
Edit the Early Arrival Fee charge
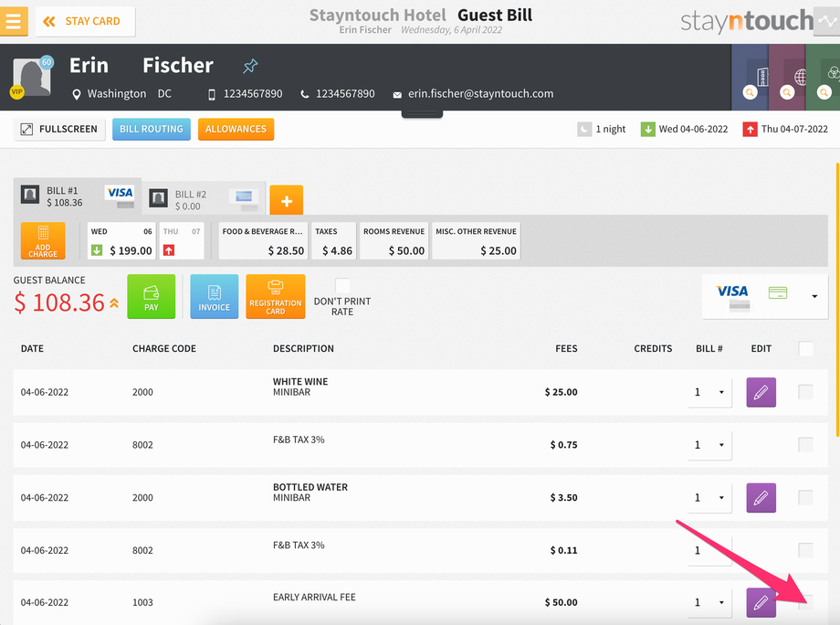click(761, 602)
